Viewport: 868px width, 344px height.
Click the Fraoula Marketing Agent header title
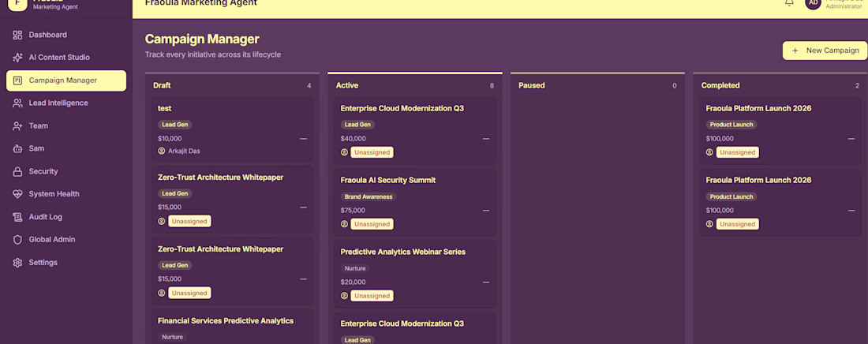[x=201, y=3]
